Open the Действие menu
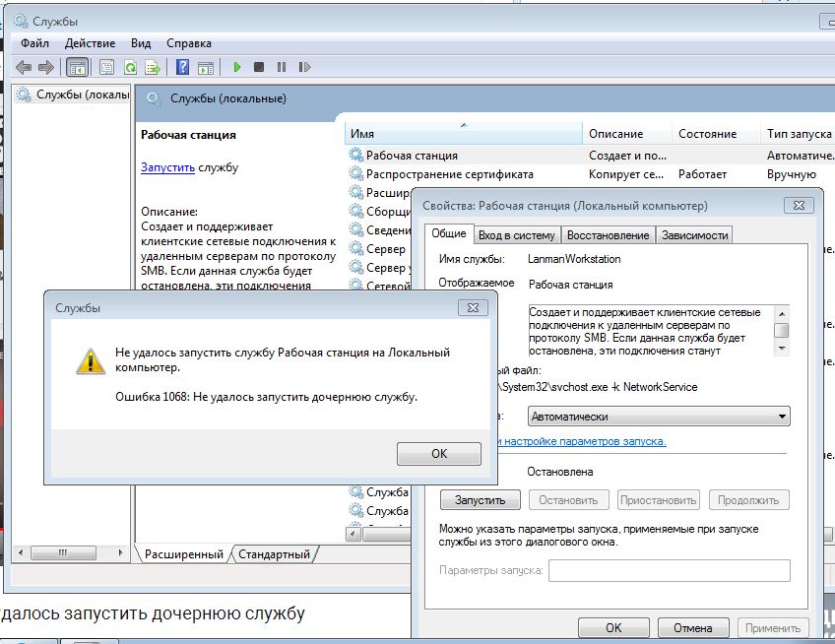 [x=90, y=43]
